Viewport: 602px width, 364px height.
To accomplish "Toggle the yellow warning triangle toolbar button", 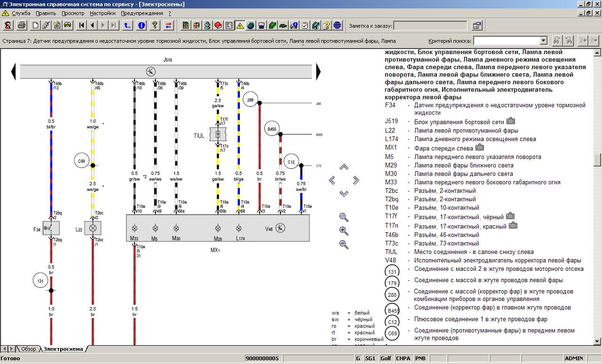I will (240, 25).
